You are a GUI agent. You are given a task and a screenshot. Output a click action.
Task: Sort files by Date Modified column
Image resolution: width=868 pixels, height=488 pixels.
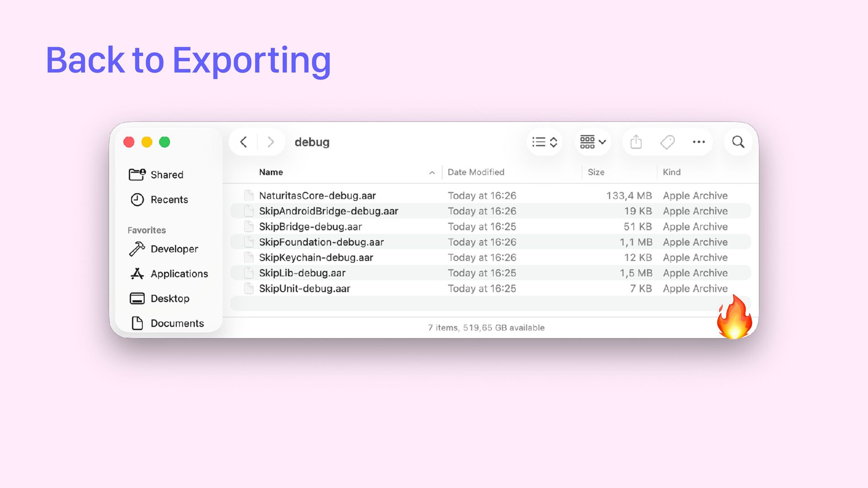click(x=476, y=172)
